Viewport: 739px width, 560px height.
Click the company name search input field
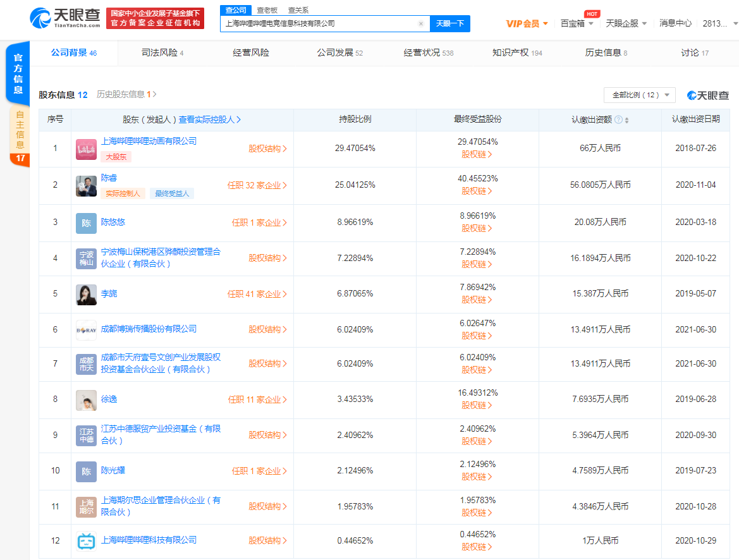click(x=319, y=23)
